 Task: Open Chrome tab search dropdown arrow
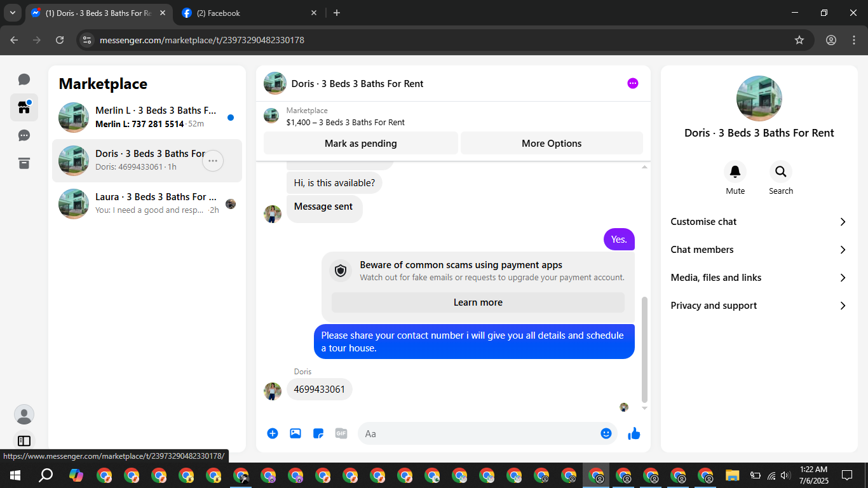point(12,13)
